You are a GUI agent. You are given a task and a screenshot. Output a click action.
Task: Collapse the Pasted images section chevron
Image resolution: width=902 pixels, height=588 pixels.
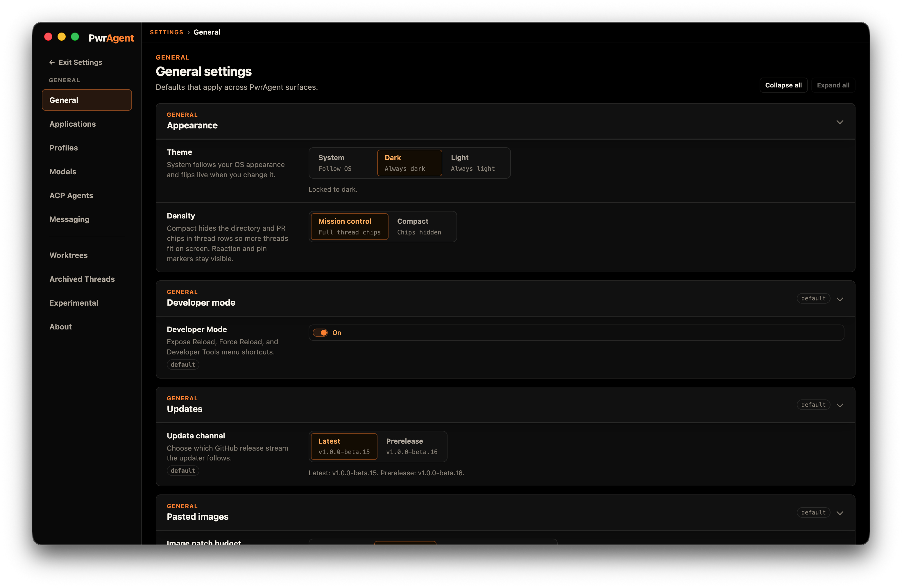pyautogui.click(x=840, y=513)
